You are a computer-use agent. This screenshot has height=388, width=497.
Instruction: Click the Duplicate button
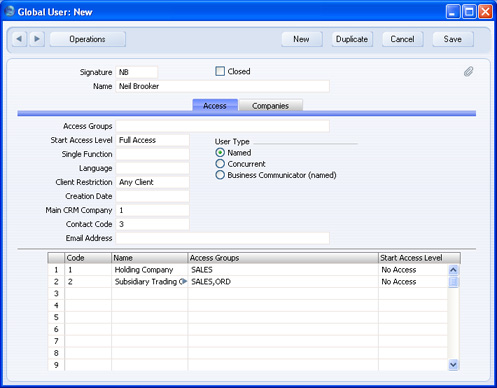click(x=352, y=39)
